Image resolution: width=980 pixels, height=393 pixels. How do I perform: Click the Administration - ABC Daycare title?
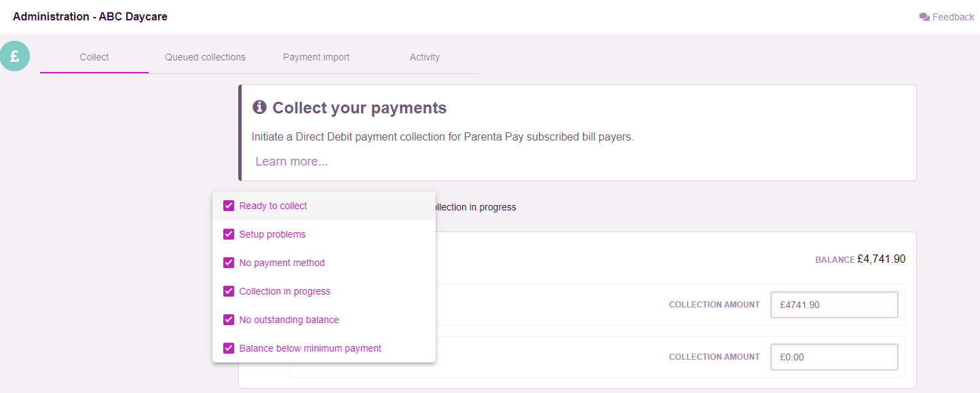click(90, 16)
